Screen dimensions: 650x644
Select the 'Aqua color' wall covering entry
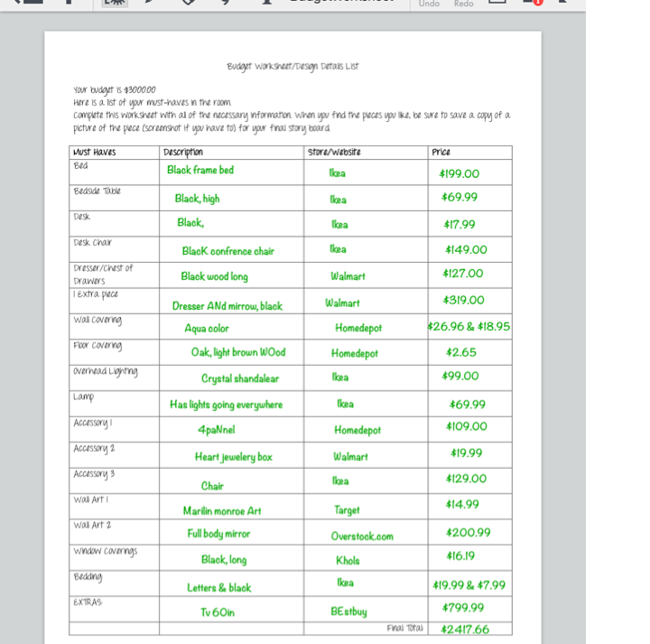click(x=207, y=329)
